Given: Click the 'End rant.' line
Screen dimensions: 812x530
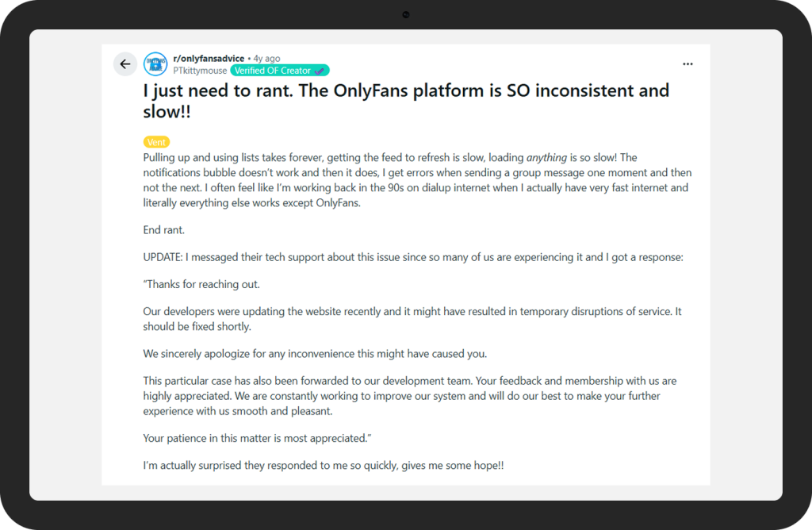Looking at the screenshot, I should [x=165, y=230].
